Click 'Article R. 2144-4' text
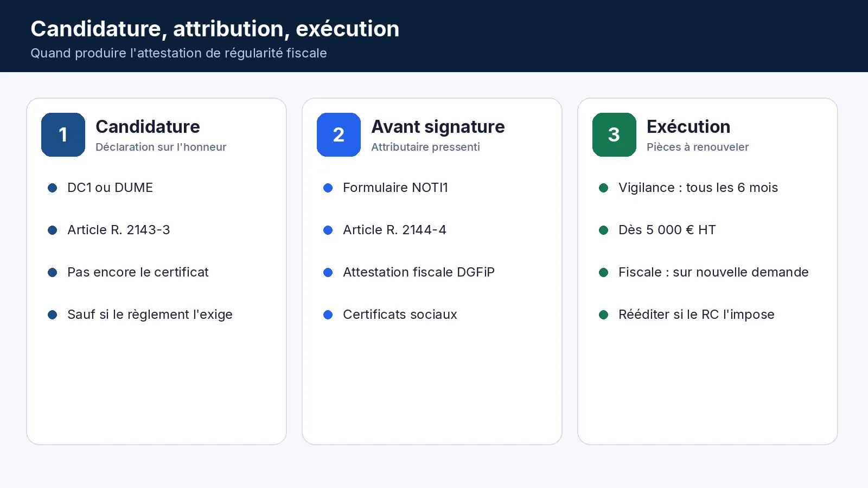 (394, 230)
